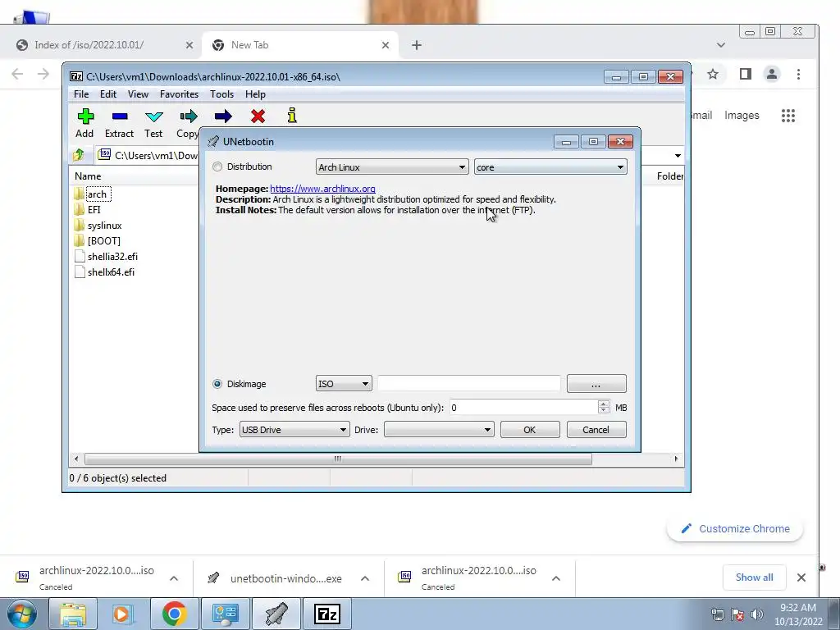Click Show all downloads
The width and height of the screenshot is (840, 630).
(x=755, y=577)
